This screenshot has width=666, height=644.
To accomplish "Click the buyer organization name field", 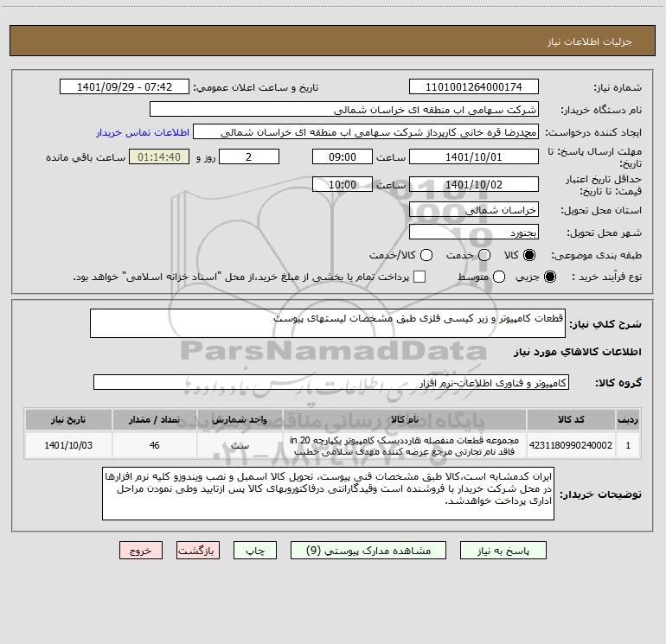I will [x=344, y=110].
